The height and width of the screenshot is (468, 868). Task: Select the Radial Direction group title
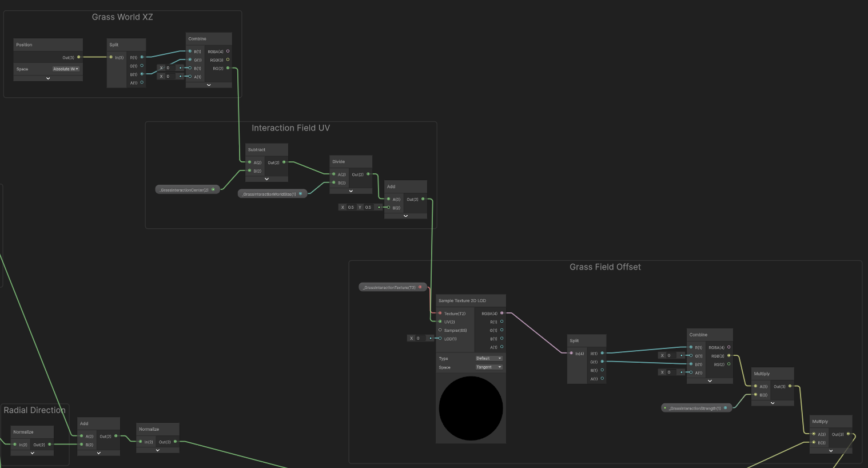(x=34, y=410)
